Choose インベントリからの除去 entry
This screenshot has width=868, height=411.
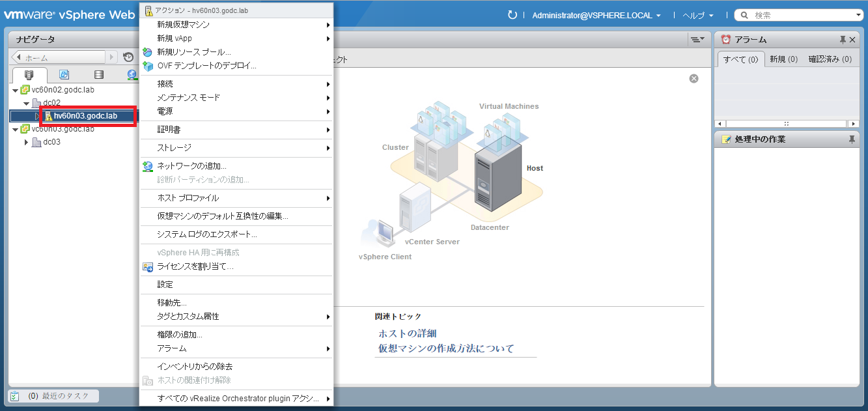(236, 367)
